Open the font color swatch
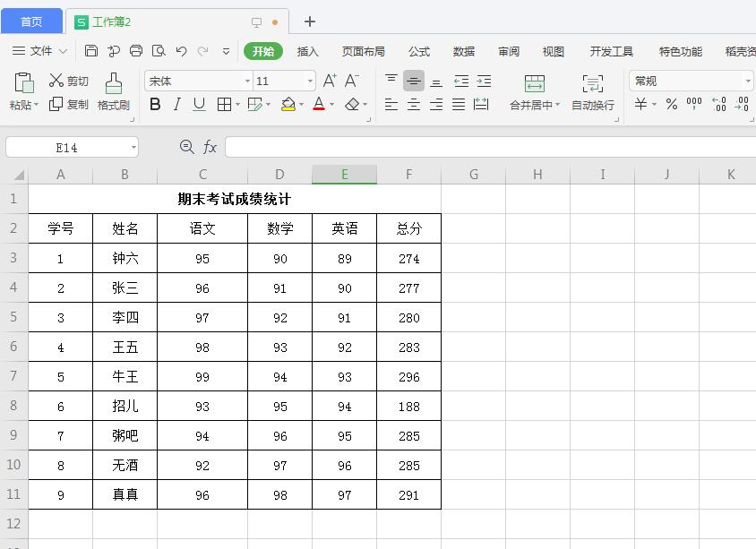The width and height of the screenshot is (756, 549). coord(319,105)
